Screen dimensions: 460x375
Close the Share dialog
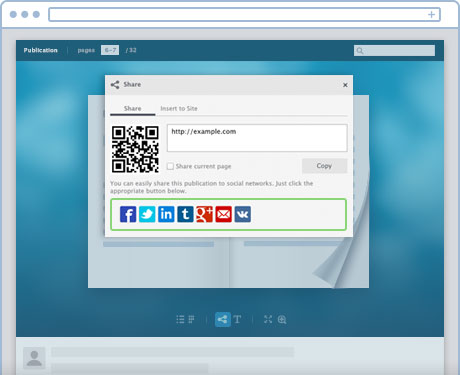click(x=345, y=85)
